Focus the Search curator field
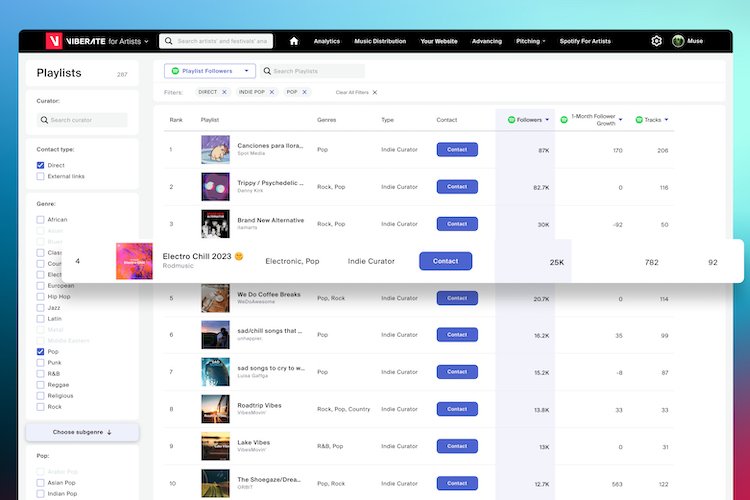750x500 pixels. pyautogui.click(x=82, y=120)
